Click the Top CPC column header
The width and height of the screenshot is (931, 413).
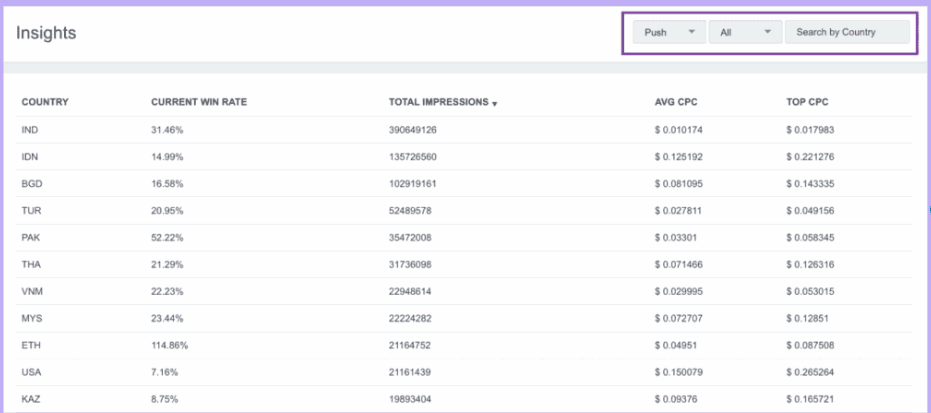coord(807,102)
